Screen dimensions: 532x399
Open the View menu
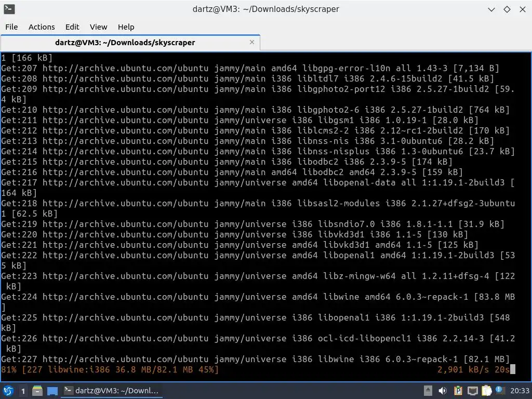(98, 27)
